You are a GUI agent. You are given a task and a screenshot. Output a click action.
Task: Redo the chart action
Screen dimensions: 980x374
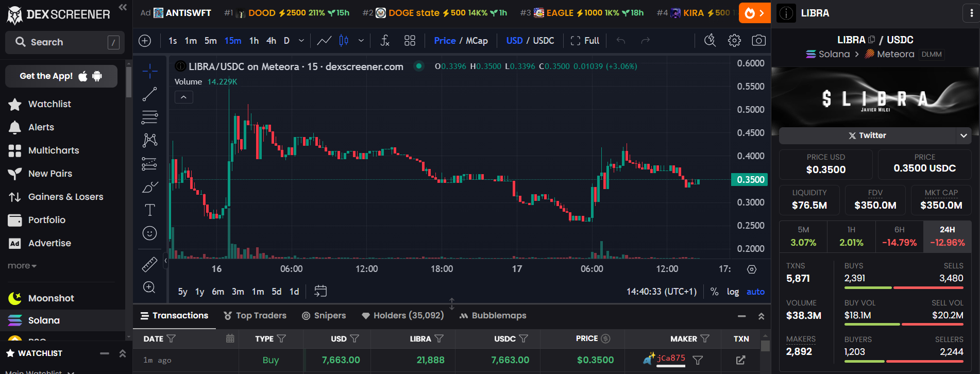click(x=645, y=41)
